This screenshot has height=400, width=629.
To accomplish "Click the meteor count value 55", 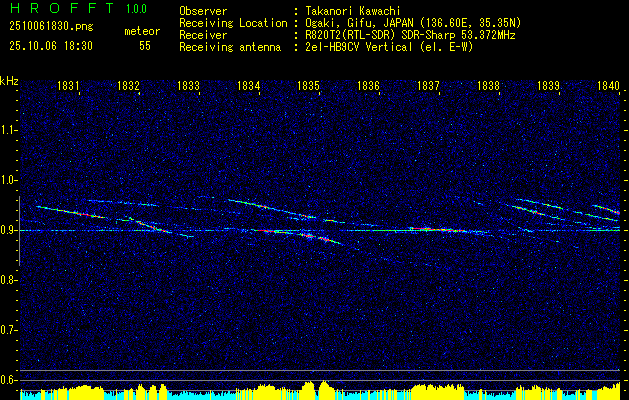I will pyautogui.click(x=145, y=46).
